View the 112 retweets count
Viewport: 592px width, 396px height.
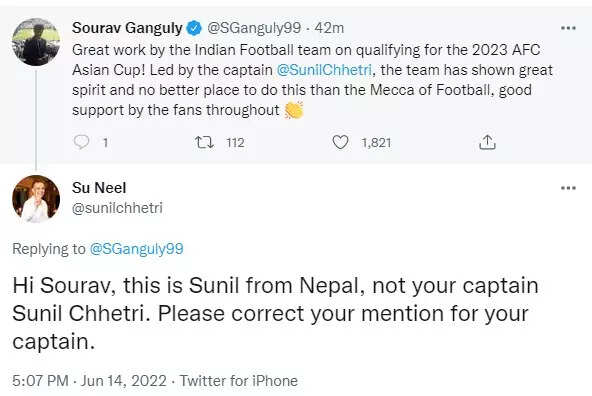tap(235, 143)
